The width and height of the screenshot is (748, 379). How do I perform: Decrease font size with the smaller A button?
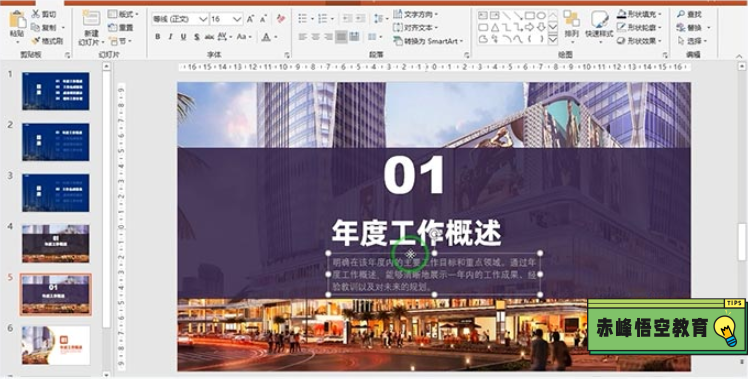pos(263,19)
